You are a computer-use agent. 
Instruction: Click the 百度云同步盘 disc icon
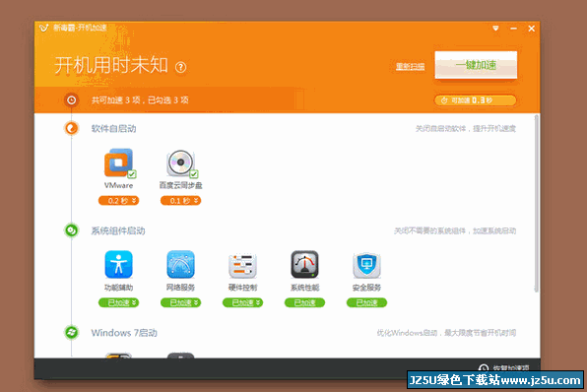[180, 163]
